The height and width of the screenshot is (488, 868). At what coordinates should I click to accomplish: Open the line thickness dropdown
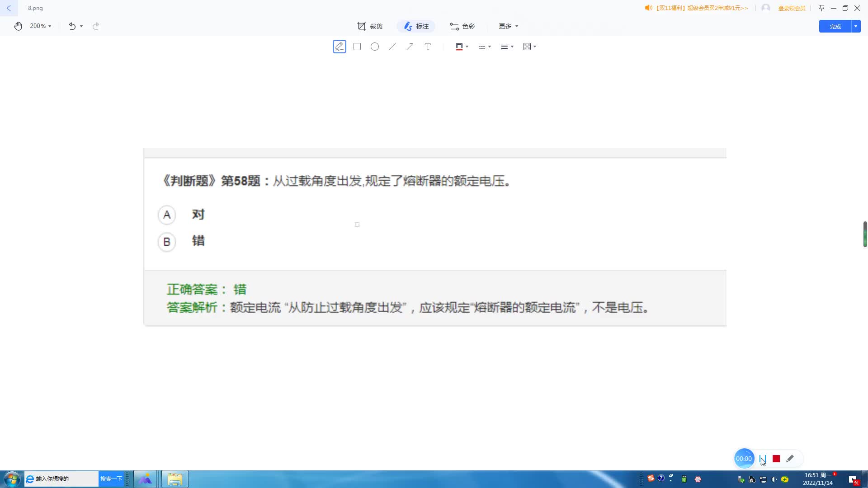click(x=507, y=47)
